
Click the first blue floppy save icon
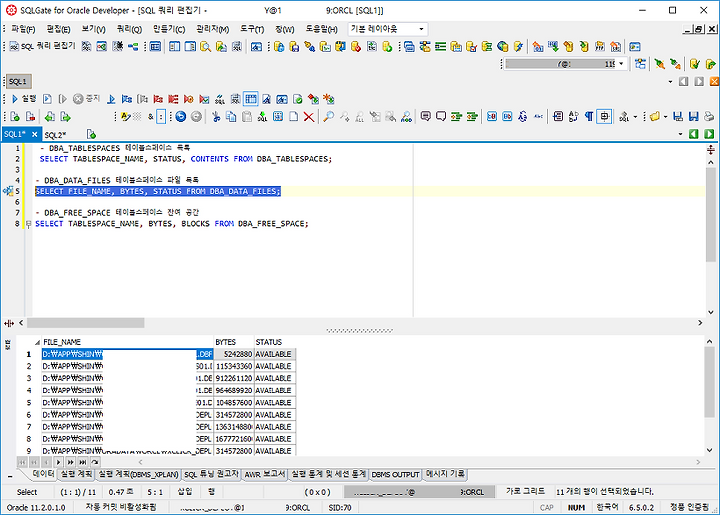678,117
